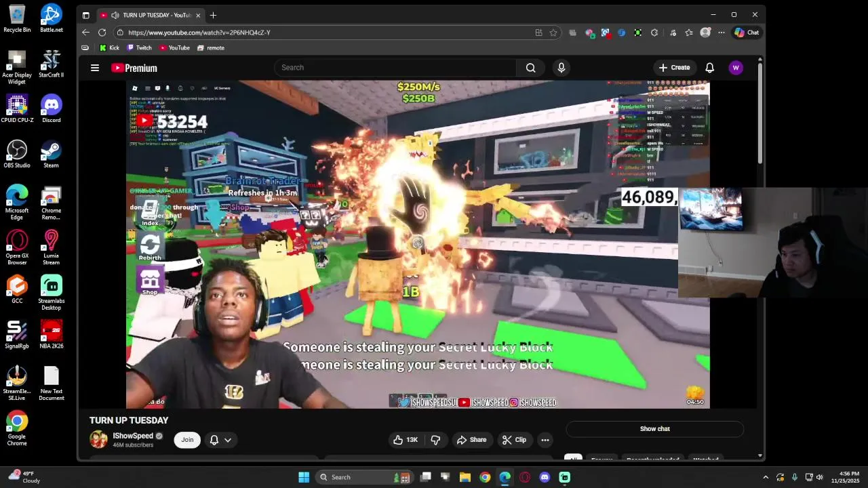Open Lumia Stream desktop icon
This screenshot has height=488, width=868.
pyautogui.click(x=52, y=247)
